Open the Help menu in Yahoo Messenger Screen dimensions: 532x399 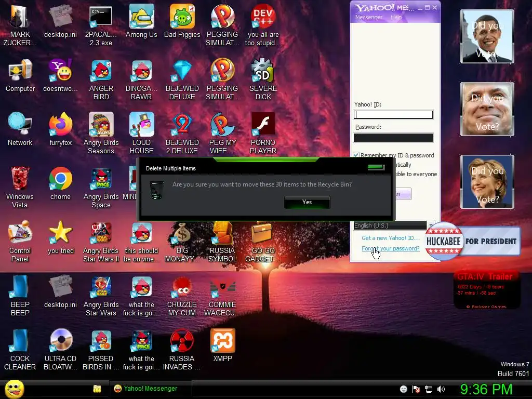pos(396,17)
